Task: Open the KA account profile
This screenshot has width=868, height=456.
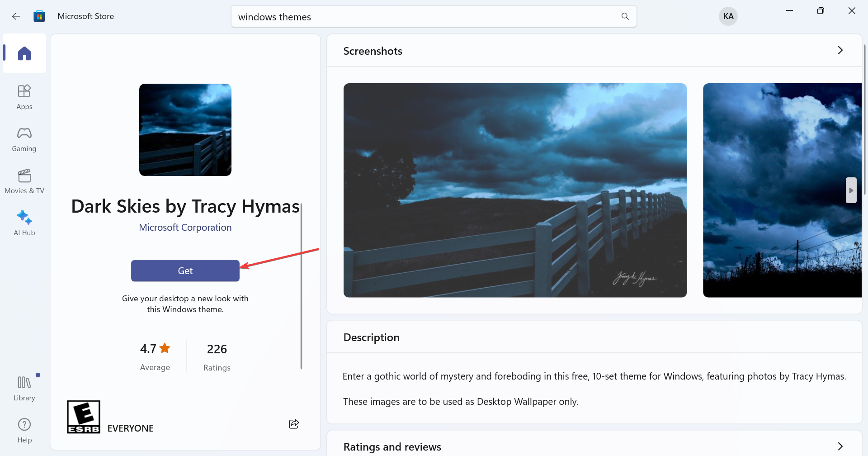Action: tap(728, 16)
